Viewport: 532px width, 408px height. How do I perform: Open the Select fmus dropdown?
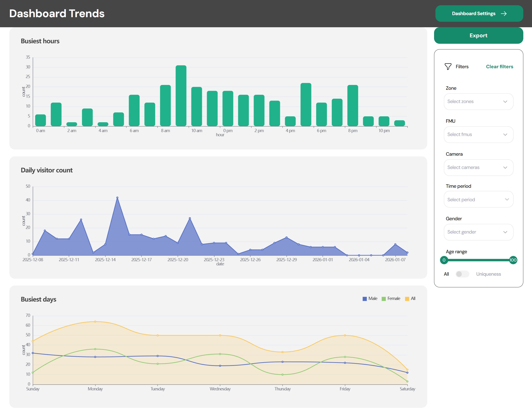coord(473,135)
